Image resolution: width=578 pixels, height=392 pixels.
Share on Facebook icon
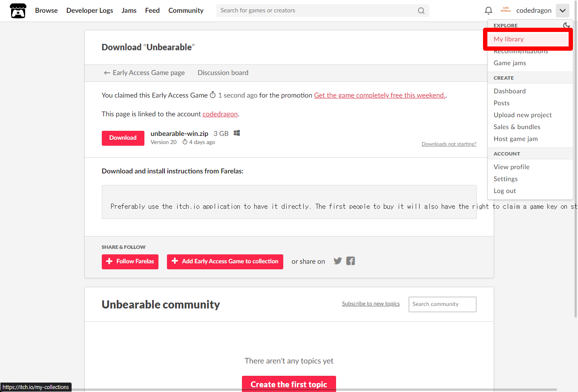pos(351,261)
